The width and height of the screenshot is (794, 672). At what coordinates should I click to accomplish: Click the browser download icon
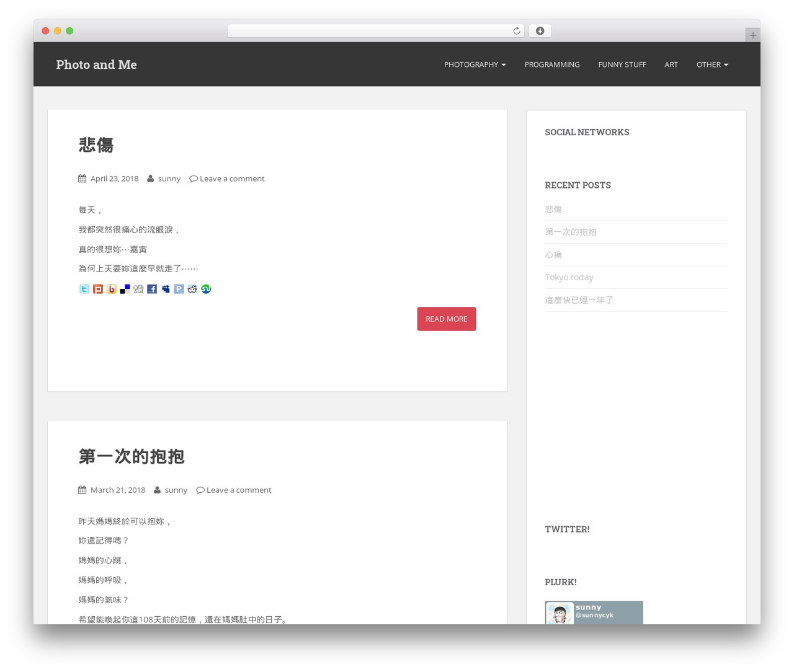coord(540,31)
